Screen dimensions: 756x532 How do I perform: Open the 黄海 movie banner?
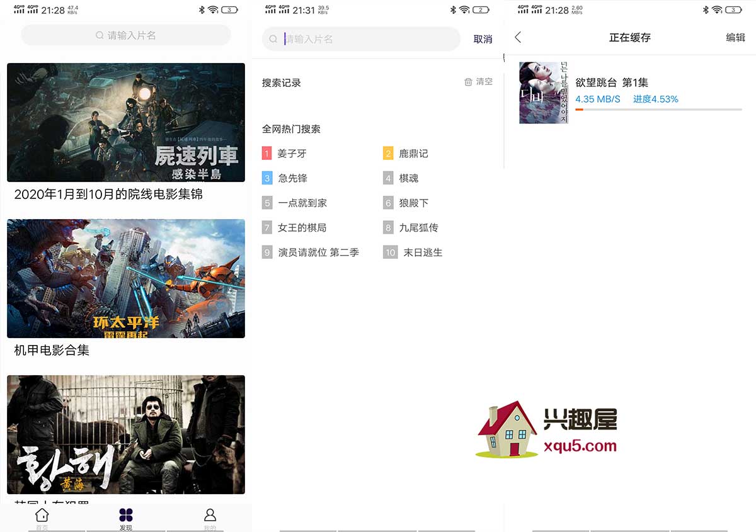126,434
